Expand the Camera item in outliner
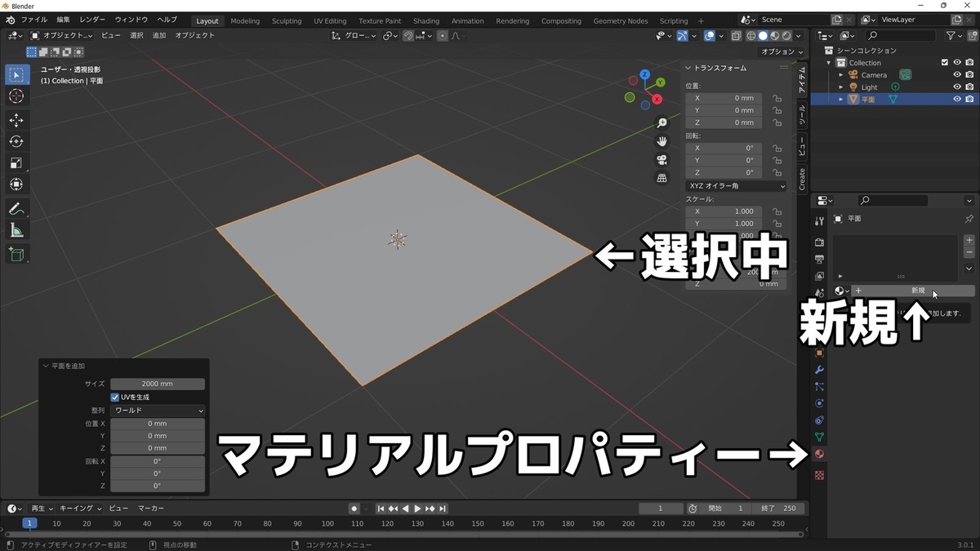 click(841, 74)
